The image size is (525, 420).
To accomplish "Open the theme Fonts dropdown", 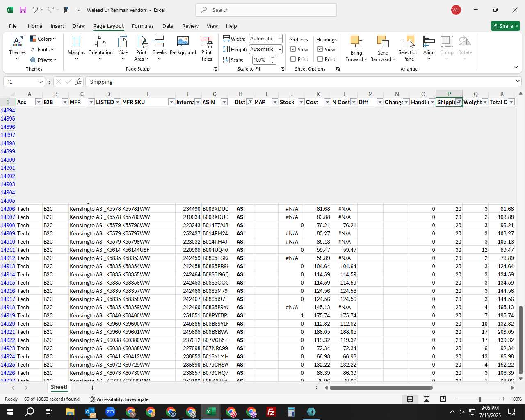I will (x=42, y=50).
